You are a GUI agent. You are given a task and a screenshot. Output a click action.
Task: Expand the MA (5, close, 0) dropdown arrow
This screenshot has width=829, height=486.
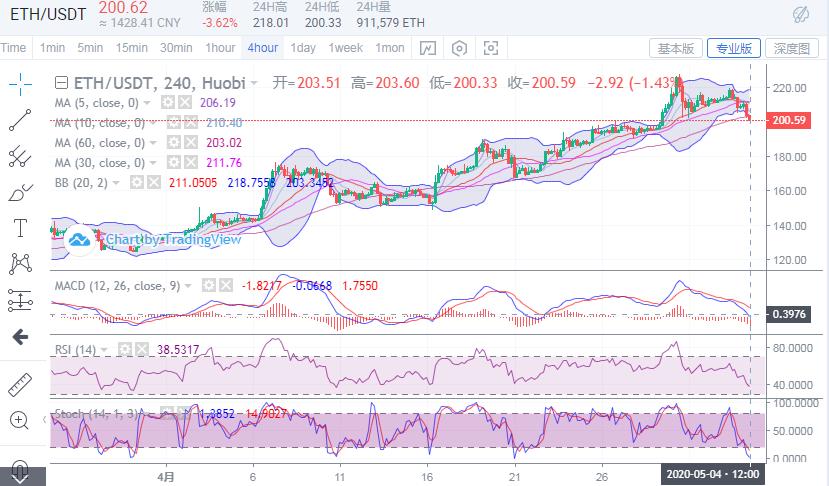coord(149,103)
